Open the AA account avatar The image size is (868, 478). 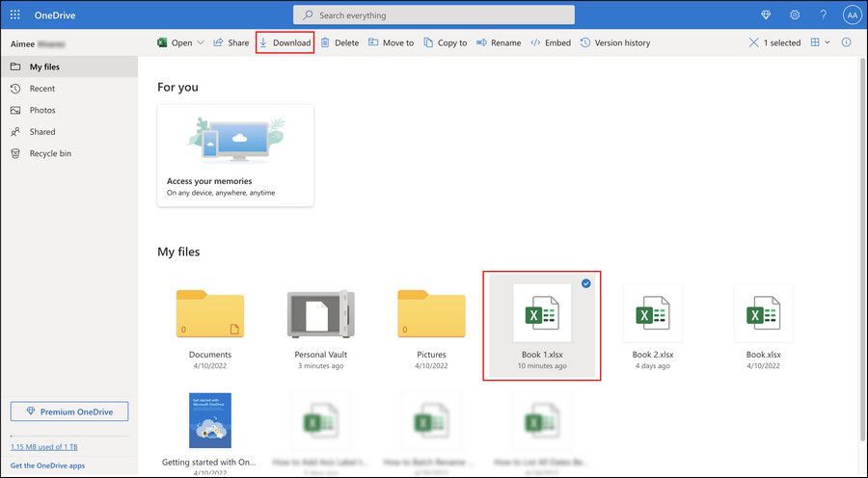click(x=852, y=15)
